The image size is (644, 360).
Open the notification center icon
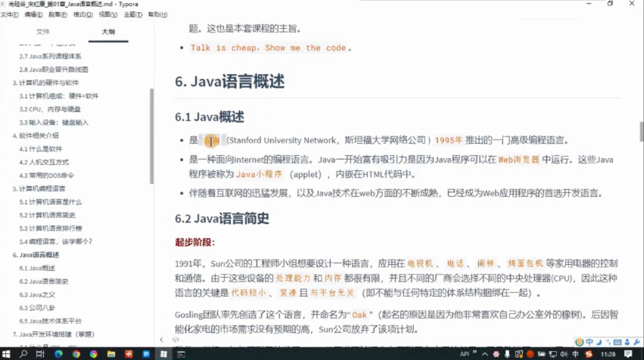627,354
